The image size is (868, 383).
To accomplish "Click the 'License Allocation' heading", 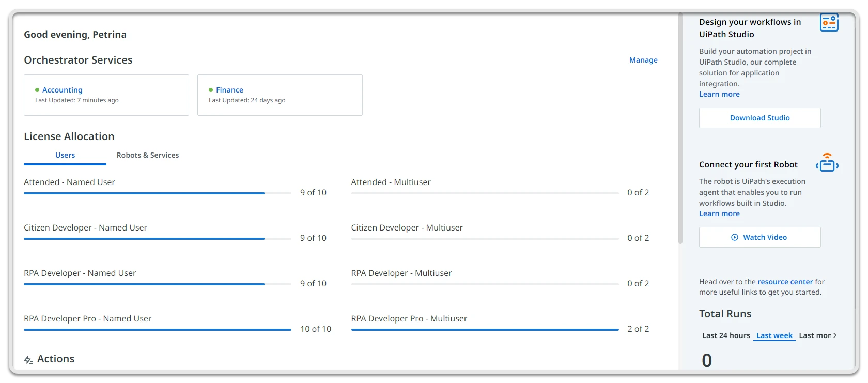I will point(69,136).
